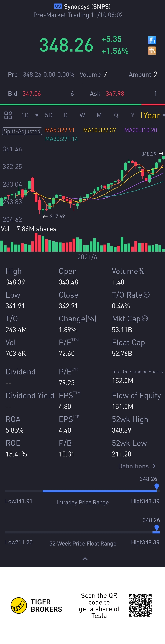
Task: Open the Year period dropdown
Action: click(153, 115)
